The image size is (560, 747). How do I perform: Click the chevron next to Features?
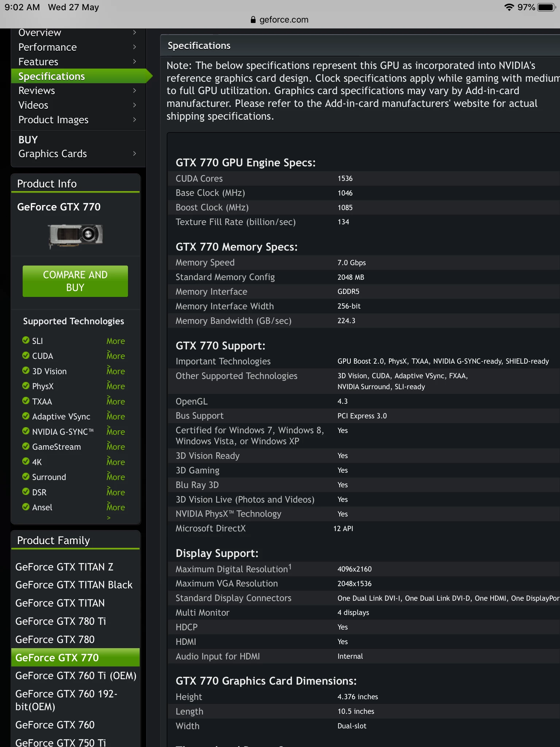tap(135, 61)
